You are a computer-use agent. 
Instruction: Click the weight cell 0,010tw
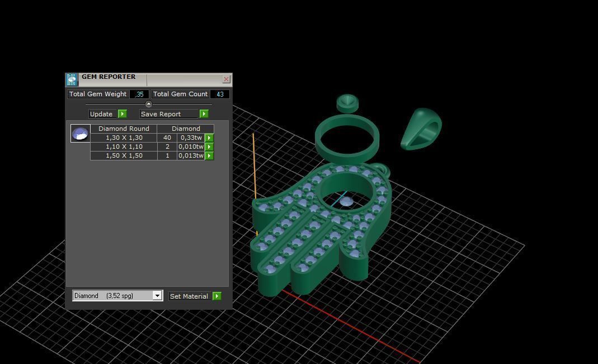[191, 146]
